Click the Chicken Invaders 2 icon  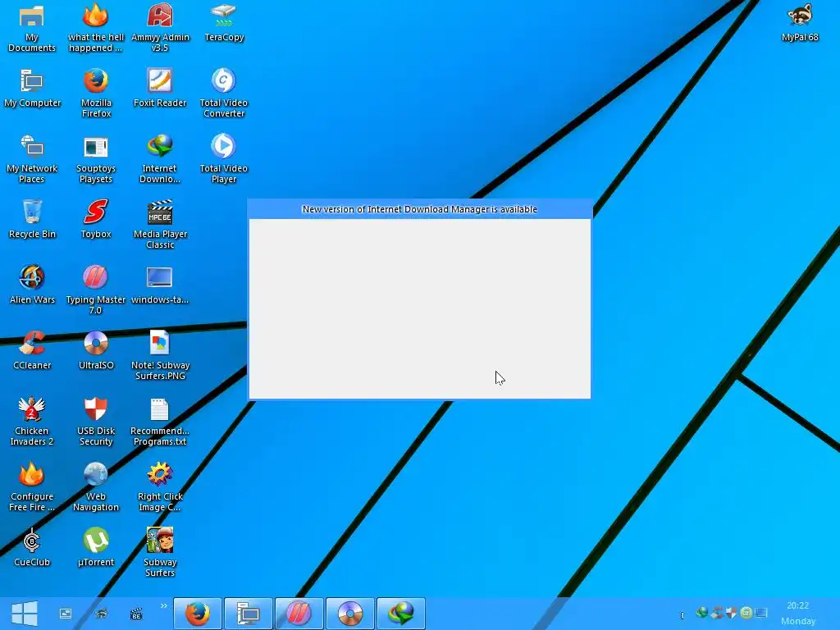(x=32, y=422)
